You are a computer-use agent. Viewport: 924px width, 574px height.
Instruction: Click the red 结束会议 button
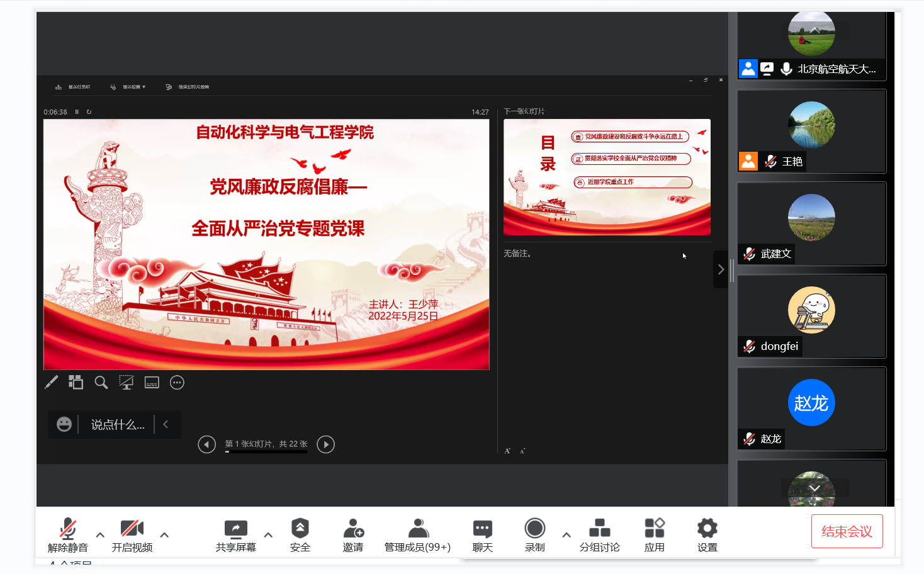(847, 531)
